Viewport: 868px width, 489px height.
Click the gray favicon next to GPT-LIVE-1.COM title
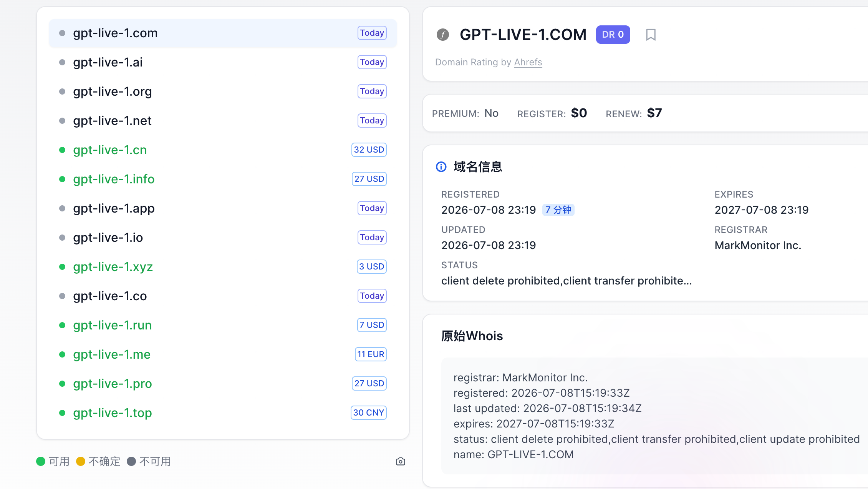(443, 35)
